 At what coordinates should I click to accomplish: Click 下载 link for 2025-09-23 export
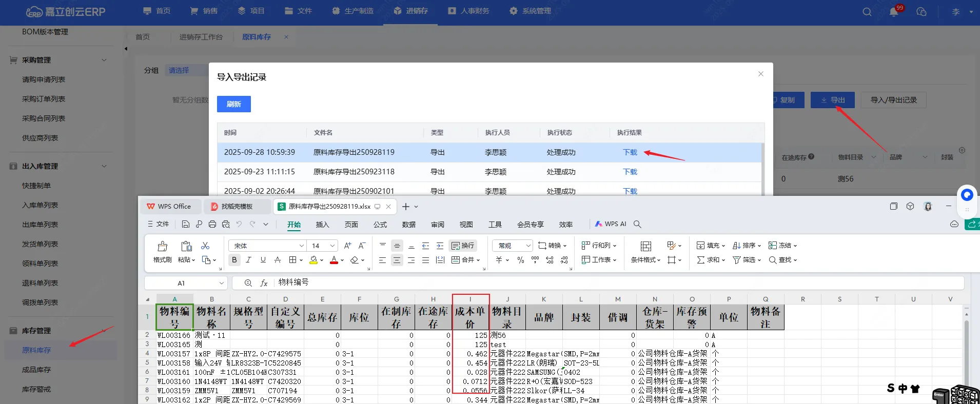pos(630,172)
